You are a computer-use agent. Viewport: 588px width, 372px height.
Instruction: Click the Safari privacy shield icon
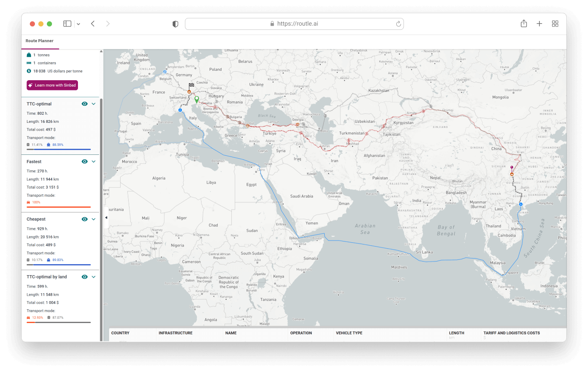pyautogui.click(x=175, y=24)
